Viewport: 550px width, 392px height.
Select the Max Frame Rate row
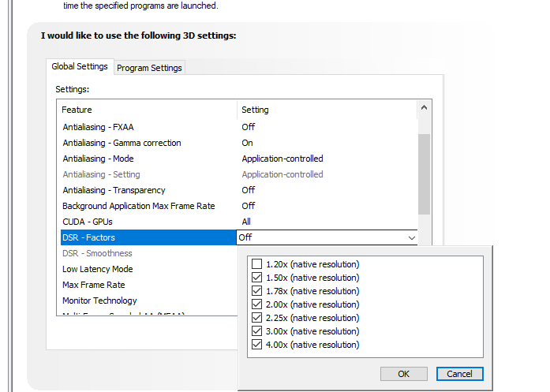coord(93,285)
